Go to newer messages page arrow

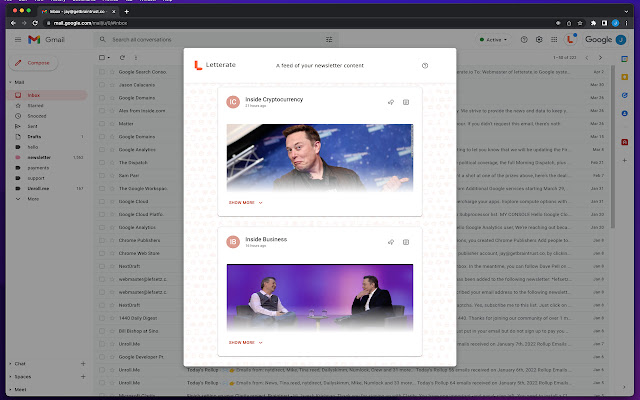point(587,58)
